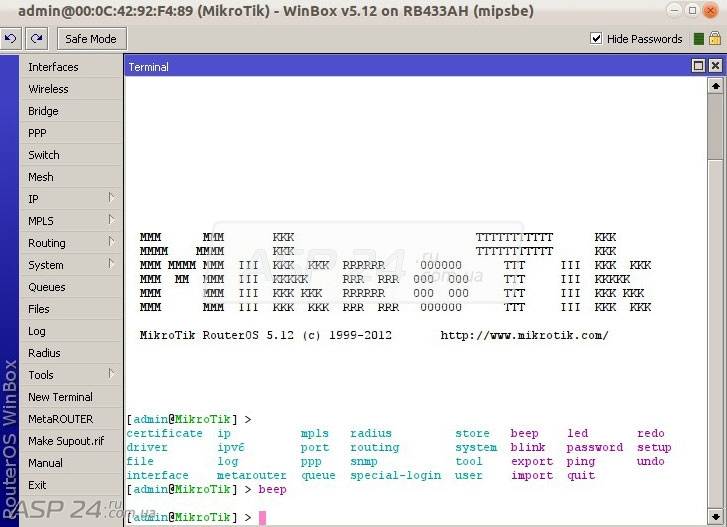Screen dimensions: 727x527
Task: Click the 'driver' command text
Action: pos(147,447)
